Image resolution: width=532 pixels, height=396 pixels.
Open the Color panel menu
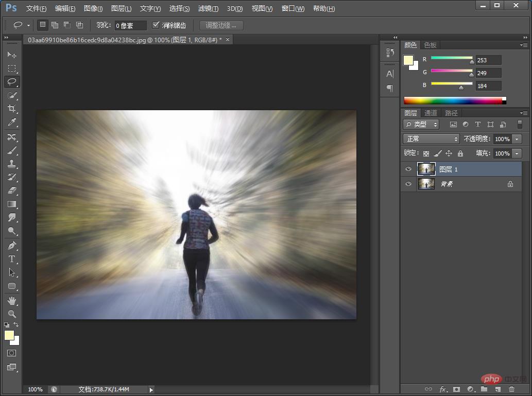click(524, 45)
